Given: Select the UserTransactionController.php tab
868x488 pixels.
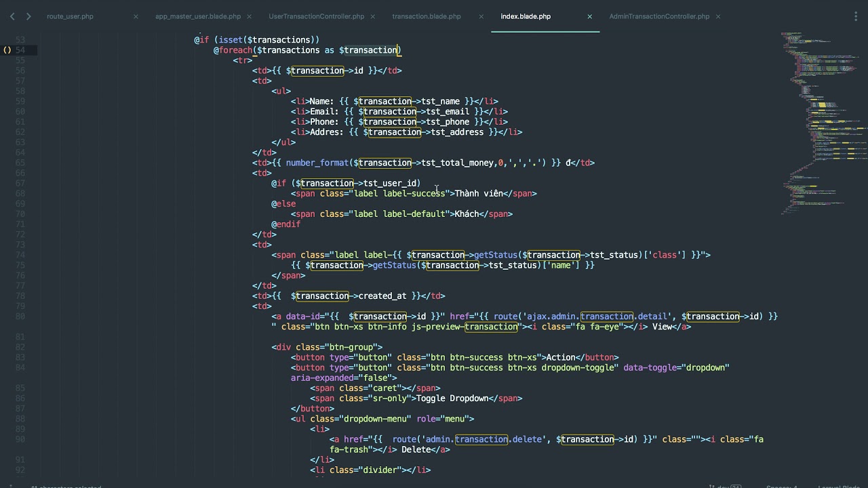Looking at the screenshot, I should [316, 16].
